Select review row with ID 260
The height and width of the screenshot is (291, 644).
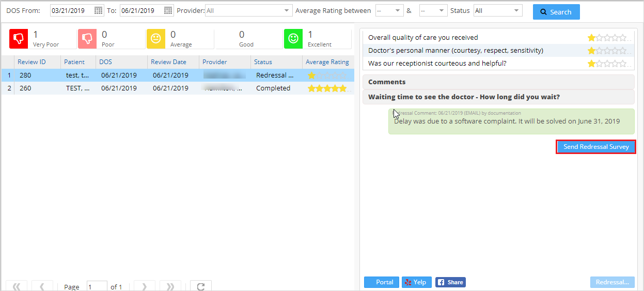pos(25,88)
